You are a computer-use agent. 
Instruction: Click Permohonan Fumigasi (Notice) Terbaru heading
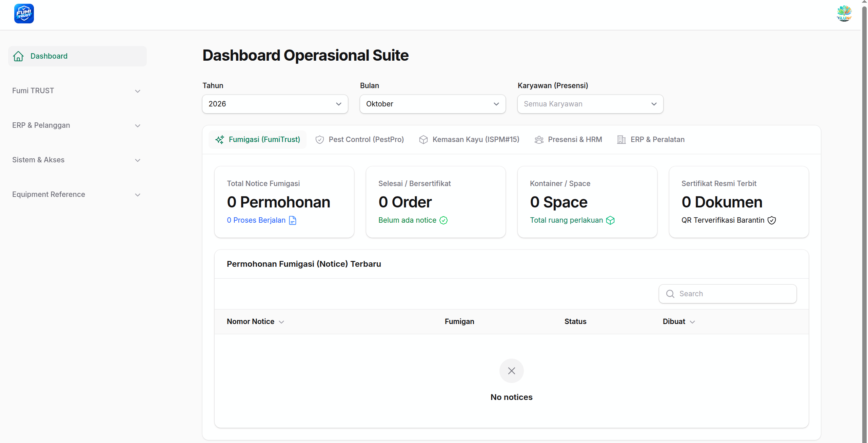(304, 264)
